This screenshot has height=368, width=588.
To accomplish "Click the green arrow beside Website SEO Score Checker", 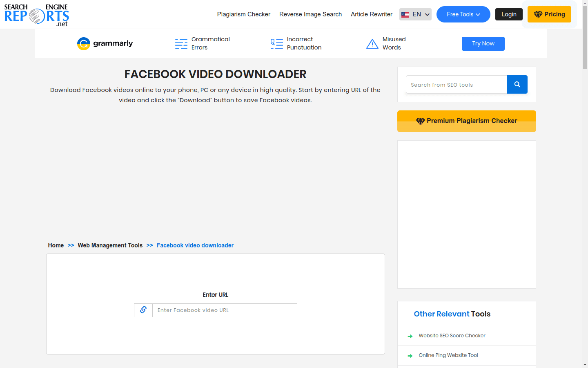I will [x=410, y=336].
